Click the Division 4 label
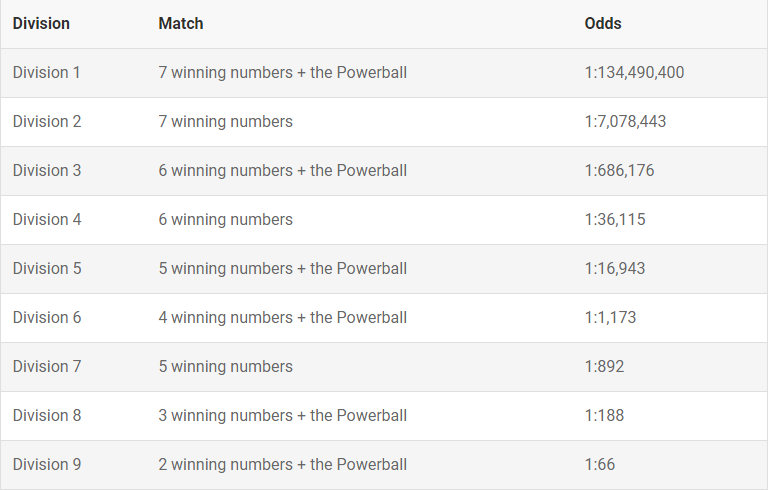 point(47,219)
